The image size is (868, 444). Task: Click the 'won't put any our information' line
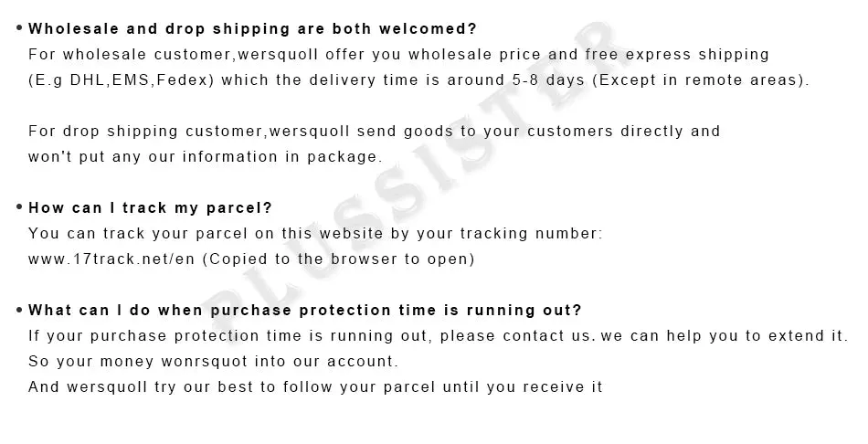(205, 156)
